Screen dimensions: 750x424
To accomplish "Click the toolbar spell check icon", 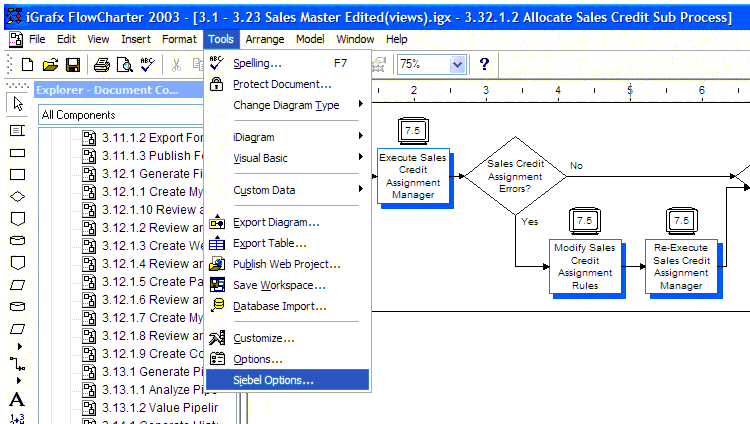I will pos(147,64).
